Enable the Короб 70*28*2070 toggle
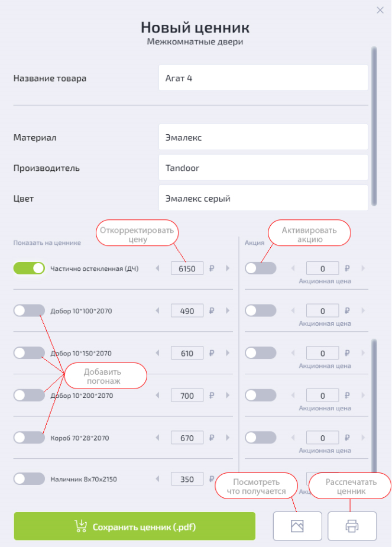Viewport: 392px width, 547px height. click(29, 438)
